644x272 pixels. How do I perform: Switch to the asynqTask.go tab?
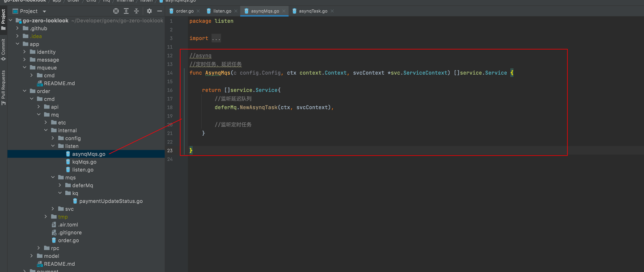[x=313, y=11]
